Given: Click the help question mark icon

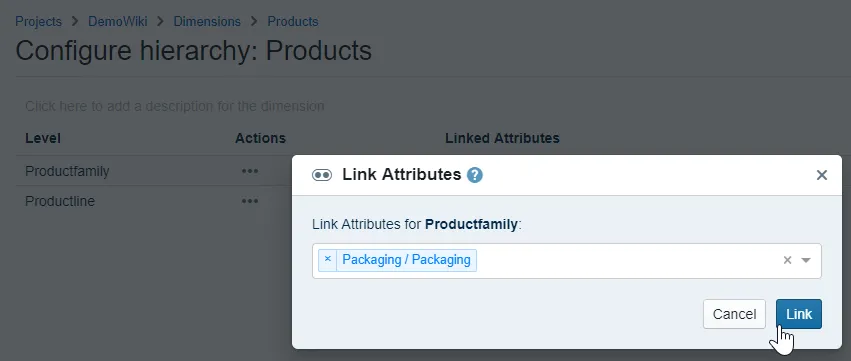Looking at the screenshot, I should pyautogui.click(x=475, y=175).
